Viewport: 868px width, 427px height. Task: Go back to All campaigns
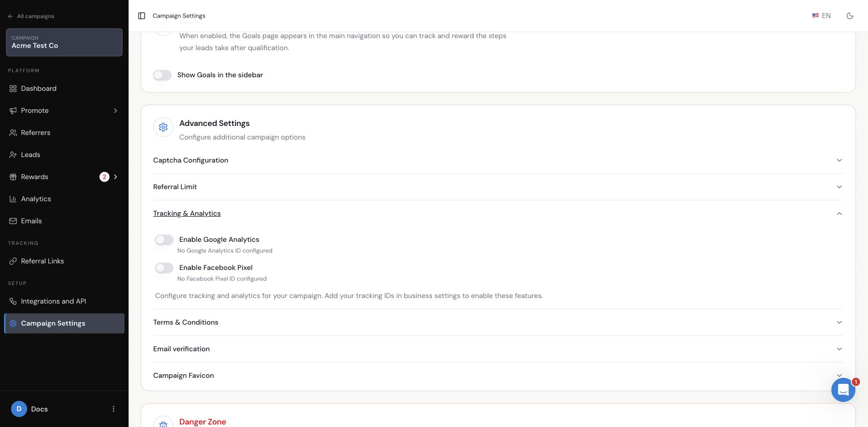click(x=31, y=17)
